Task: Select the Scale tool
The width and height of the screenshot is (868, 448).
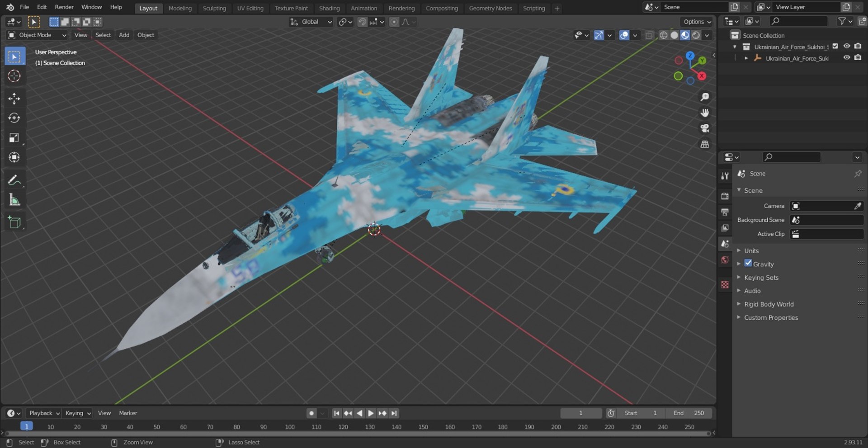Action: click(x=14, y=138)
